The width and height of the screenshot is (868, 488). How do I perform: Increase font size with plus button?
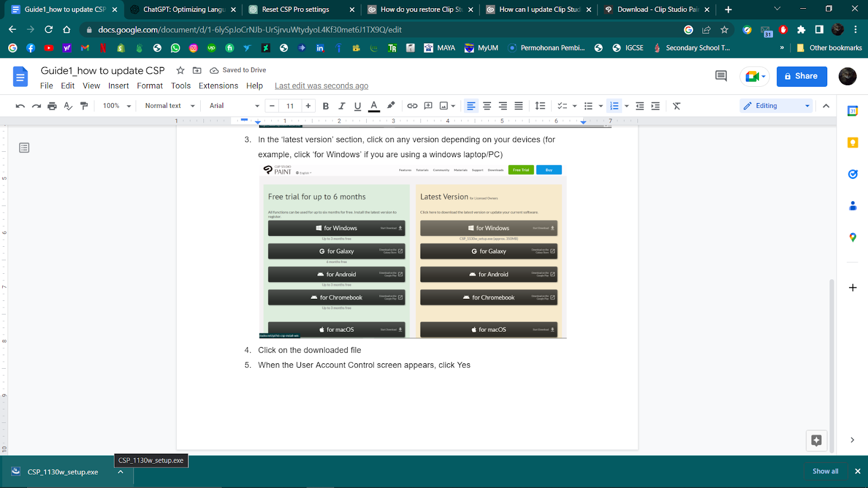click(308, 106)
